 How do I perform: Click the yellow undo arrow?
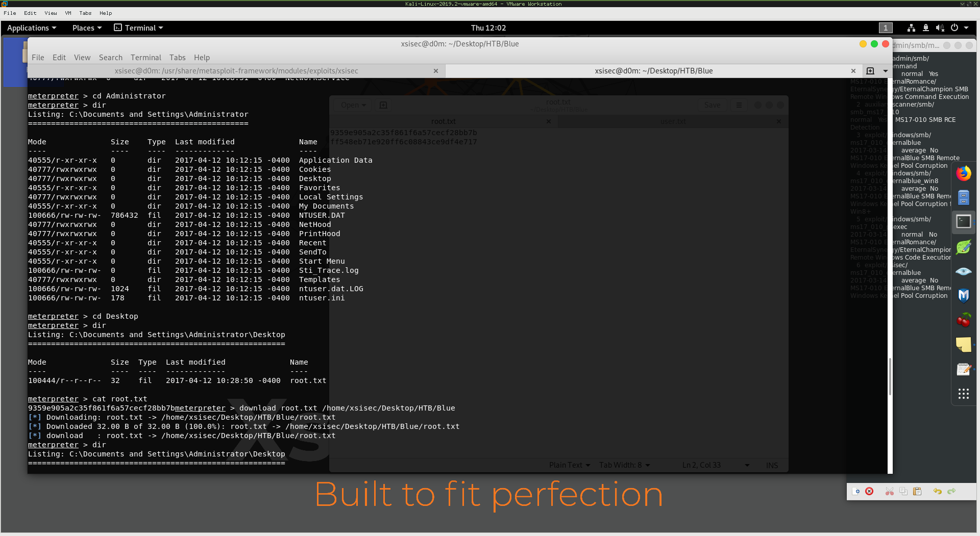tap(938, 492)
